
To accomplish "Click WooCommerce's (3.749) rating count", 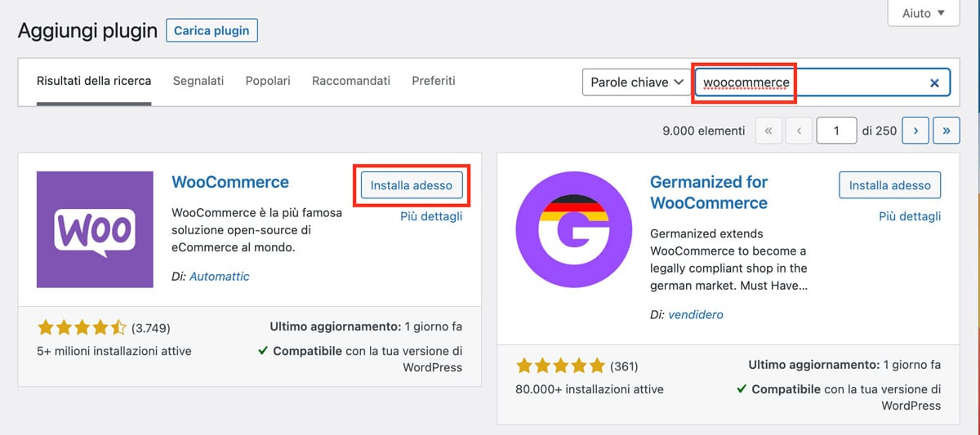I will click(x=150, y=328).
